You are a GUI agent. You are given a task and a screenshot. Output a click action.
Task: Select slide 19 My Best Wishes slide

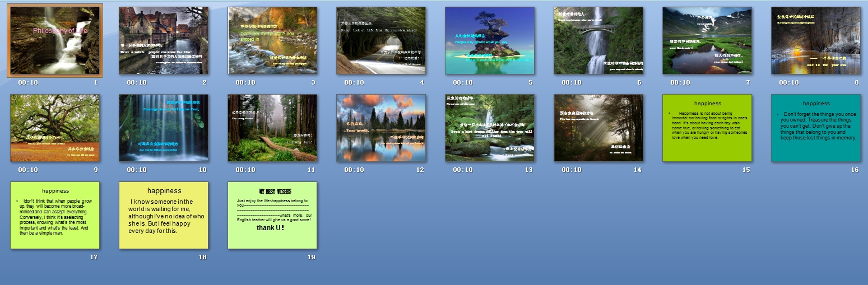272,215
